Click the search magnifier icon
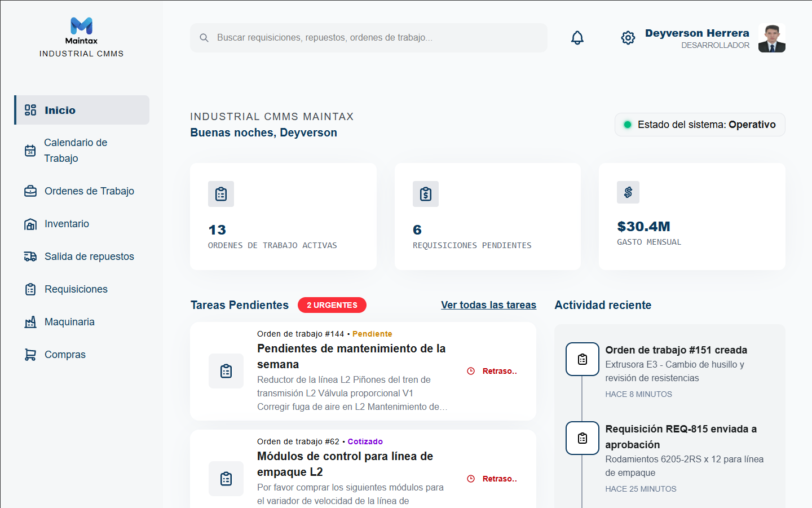 204,38
